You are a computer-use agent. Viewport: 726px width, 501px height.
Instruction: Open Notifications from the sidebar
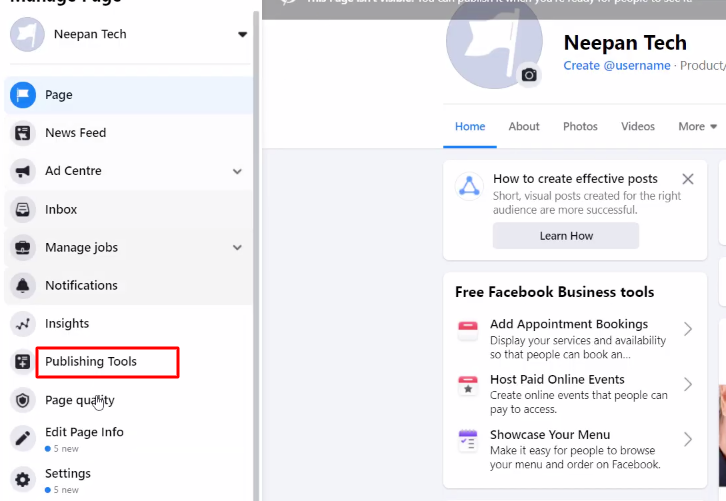(x=129, y=285)
